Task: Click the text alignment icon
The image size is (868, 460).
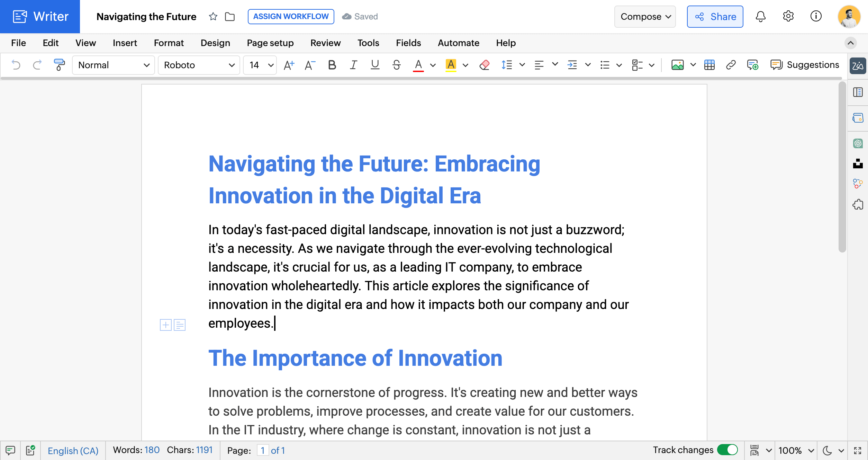Action: [539, 65]
